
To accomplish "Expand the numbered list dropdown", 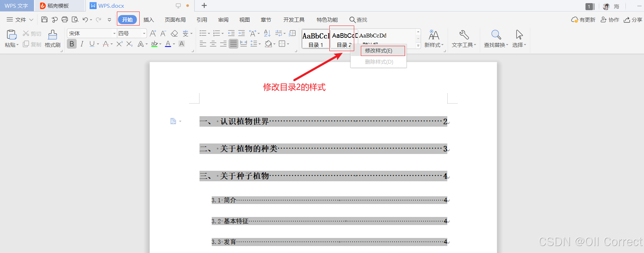I will [x=223, y=34].
